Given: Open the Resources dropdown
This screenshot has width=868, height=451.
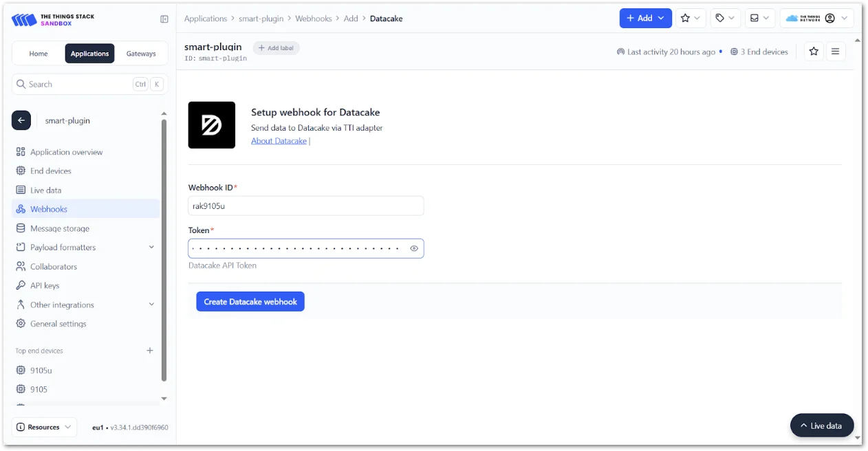Looking at the screenshot, I should (44, 427).
